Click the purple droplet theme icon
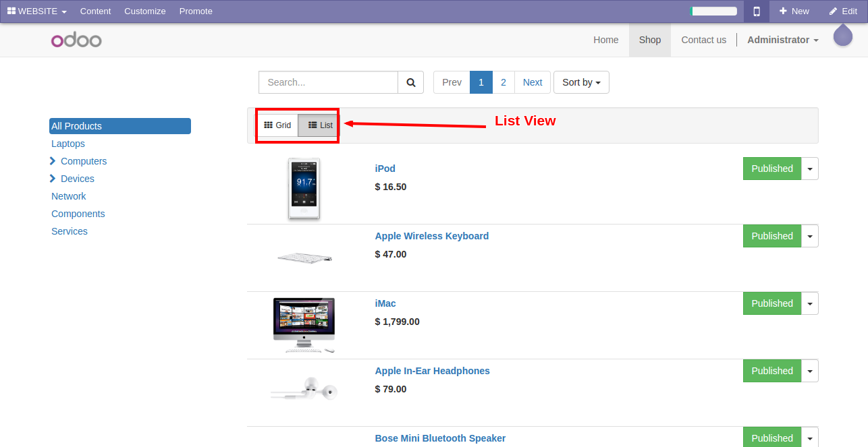The height and width of the screenshot is (447, 868). click(x=842, y=35)
